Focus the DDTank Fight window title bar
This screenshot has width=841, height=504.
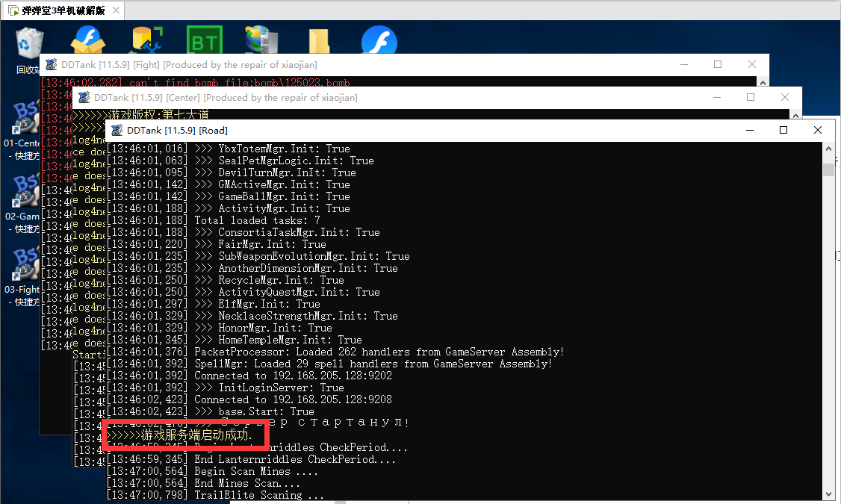[448, 65]
